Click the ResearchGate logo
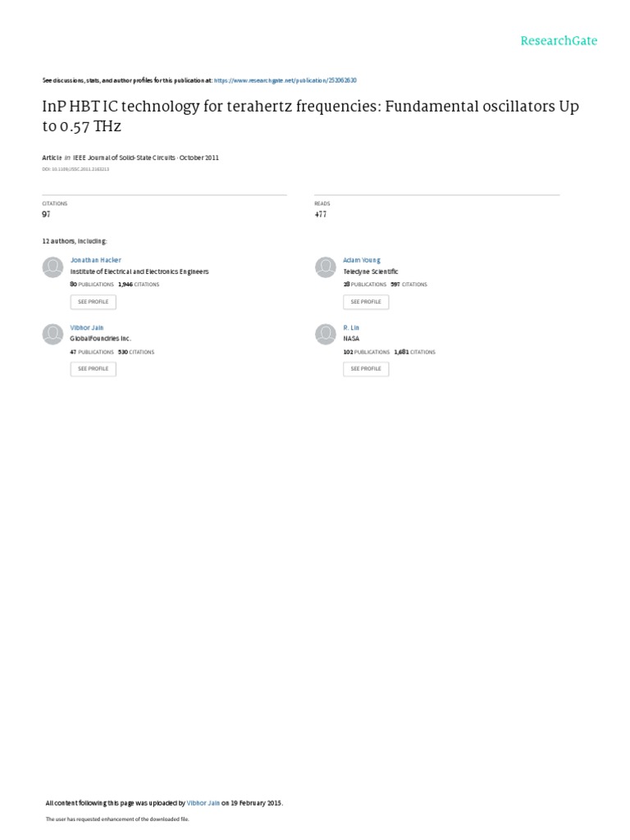The width and height of the screenshot is (630, 840). pyautogui.click(x=559, y=40)
